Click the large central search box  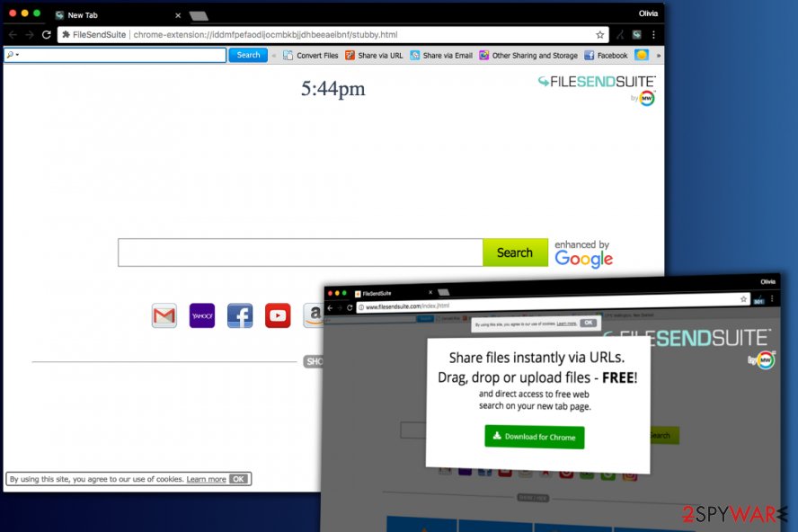300,253
